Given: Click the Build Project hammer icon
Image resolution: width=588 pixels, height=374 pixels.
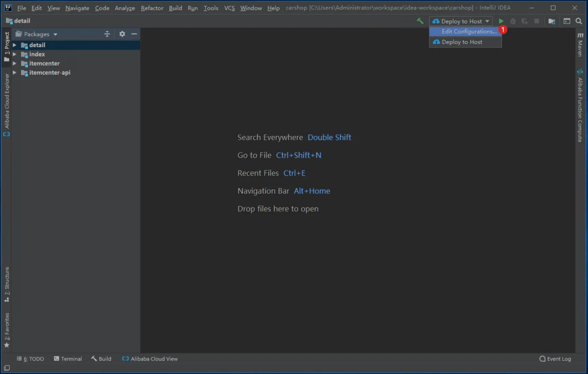Looking at the screenshot, I should pyautogui.click(x=420, y=21).
